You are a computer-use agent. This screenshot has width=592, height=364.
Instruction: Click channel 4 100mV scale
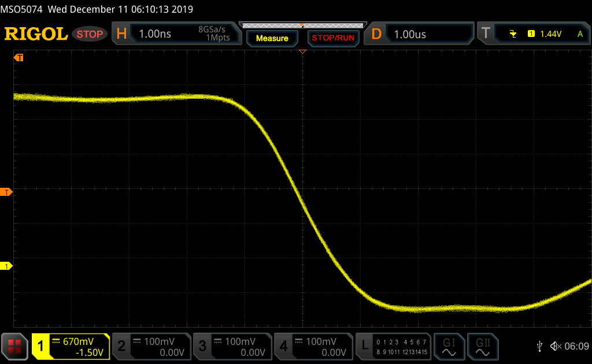point(321,341)
